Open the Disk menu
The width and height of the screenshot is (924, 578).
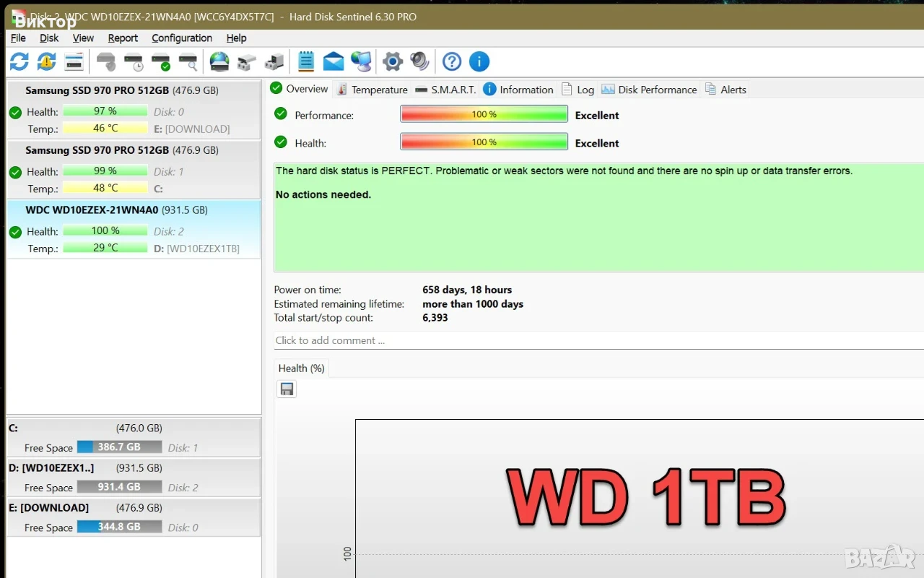[x=49, y=38]
